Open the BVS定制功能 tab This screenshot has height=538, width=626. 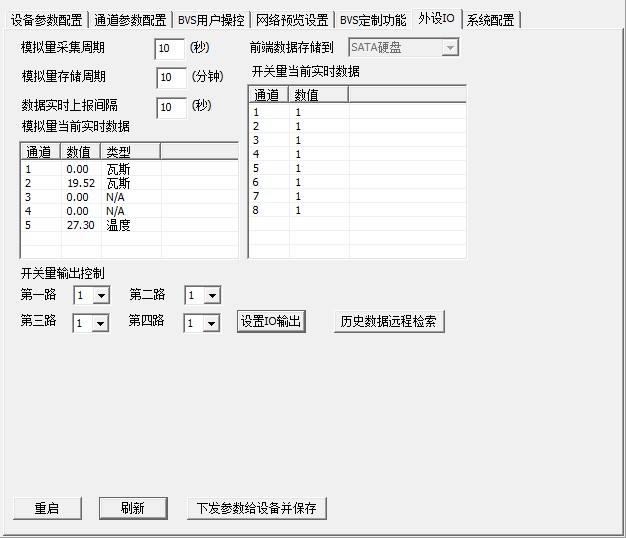pyautogui.click(x=373, y=19)
